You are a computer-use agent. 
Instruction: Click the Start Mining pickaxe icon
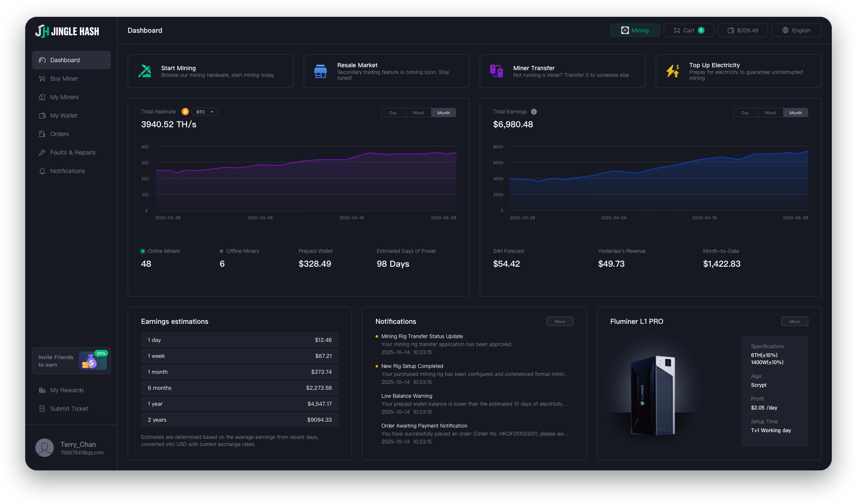tap(145, 71)
